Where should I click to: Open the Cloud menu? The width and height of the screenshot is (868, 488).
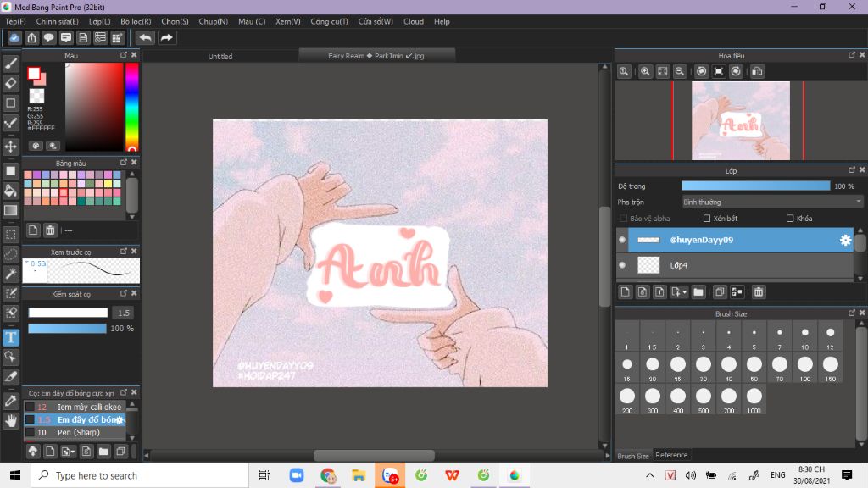click(414, 21)
